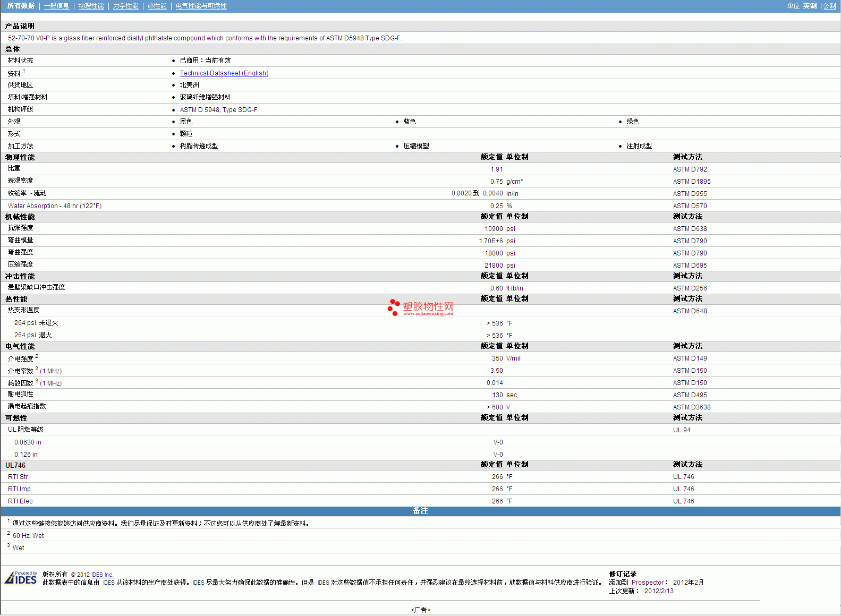Open the 所有数据 tab
841x616 pixels.
[21, 6]
